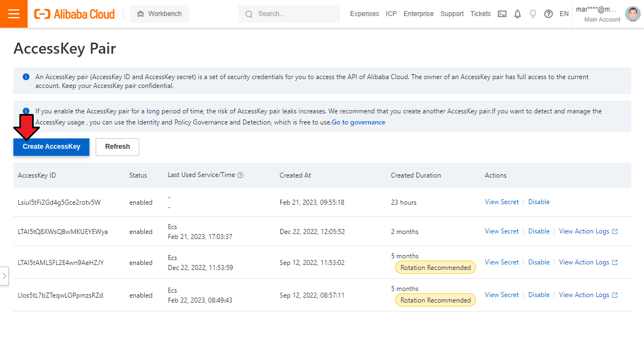Open the Expenses menu

(x=364, y=14)
